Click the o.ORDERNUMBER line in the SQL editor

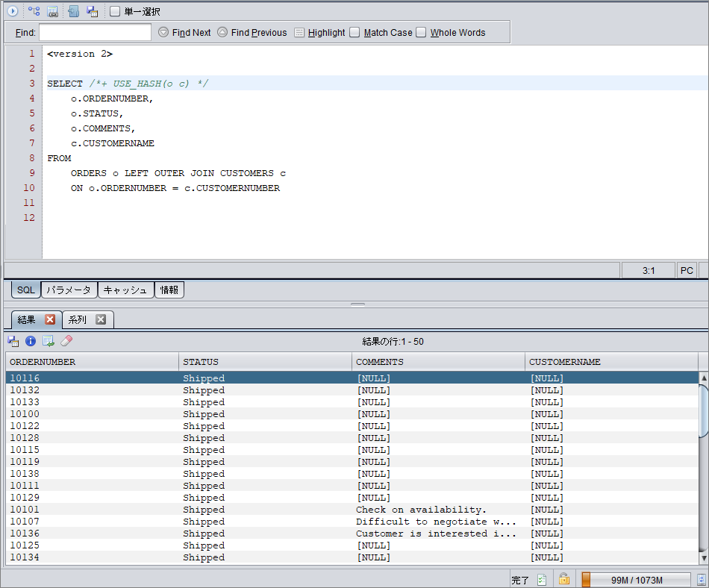point(112,98)
